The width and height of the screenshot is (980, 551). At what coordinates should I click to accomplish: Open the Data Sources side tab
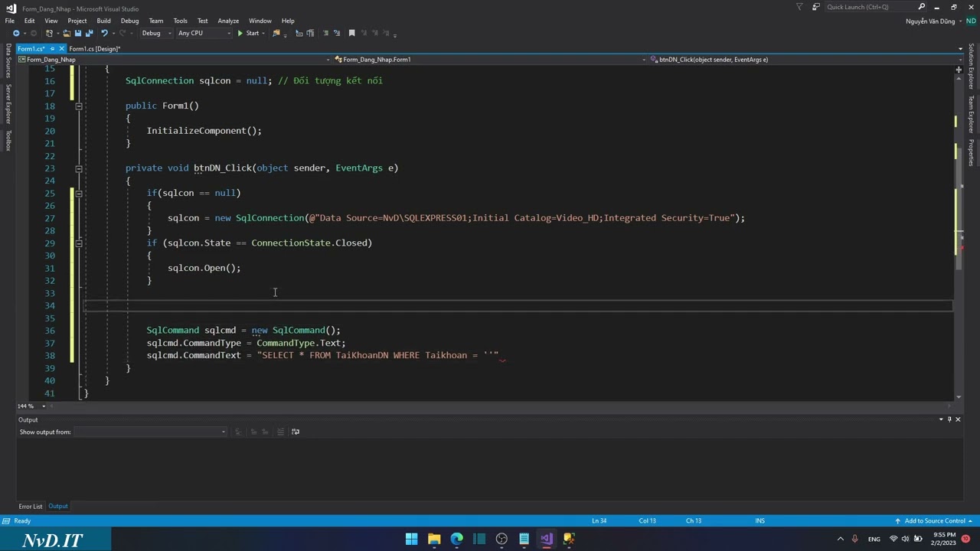pos(8,60)
